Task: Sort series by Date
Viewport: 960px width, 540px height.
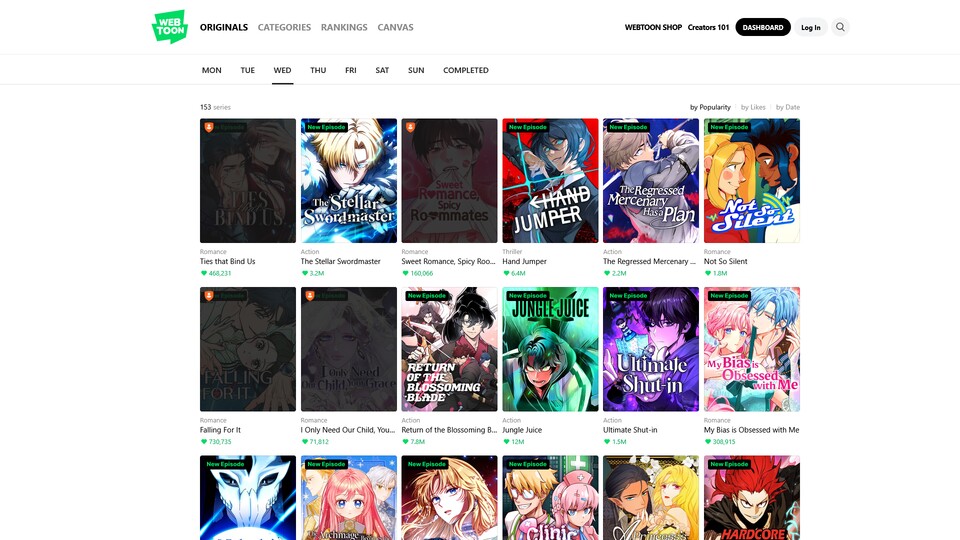Action: 788,107
